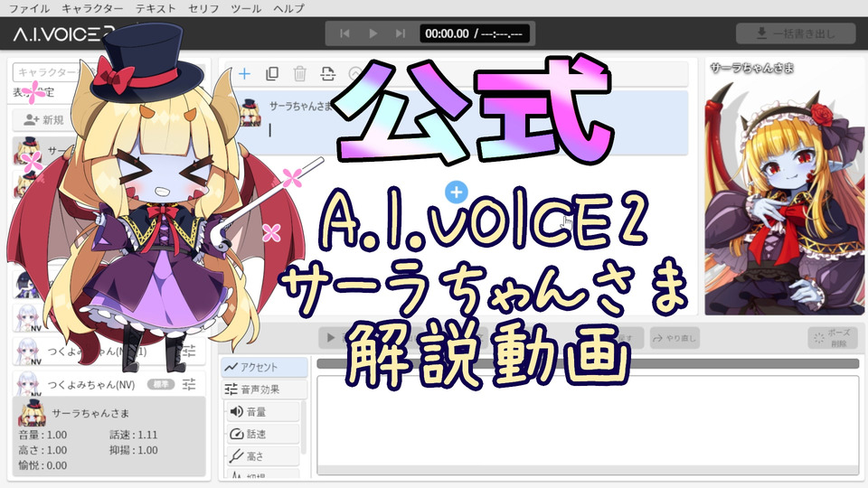Image resolution: width=868 pixels, height=488 pixels.
Task: Switch to the アクセント tab
Action: (265, 367)
